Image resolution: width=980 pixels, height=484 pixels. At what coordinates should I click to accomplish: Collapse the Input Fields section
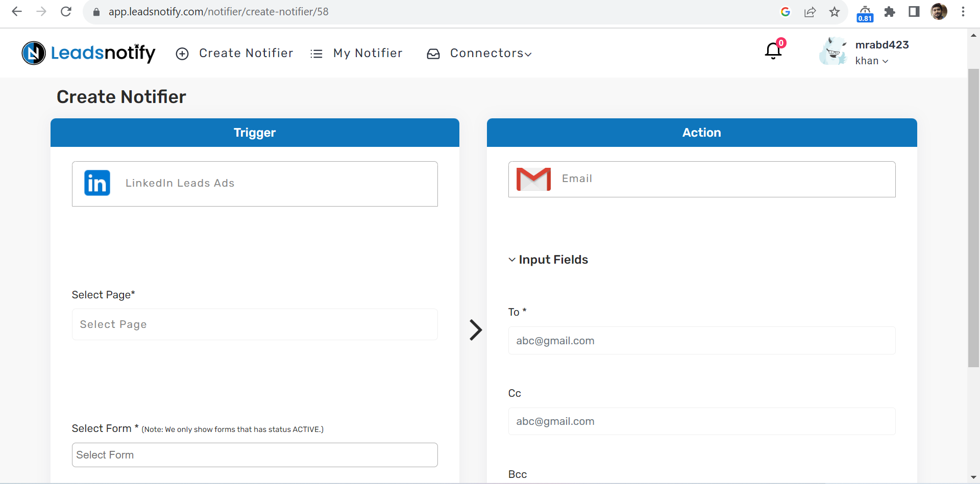[548, 260]
